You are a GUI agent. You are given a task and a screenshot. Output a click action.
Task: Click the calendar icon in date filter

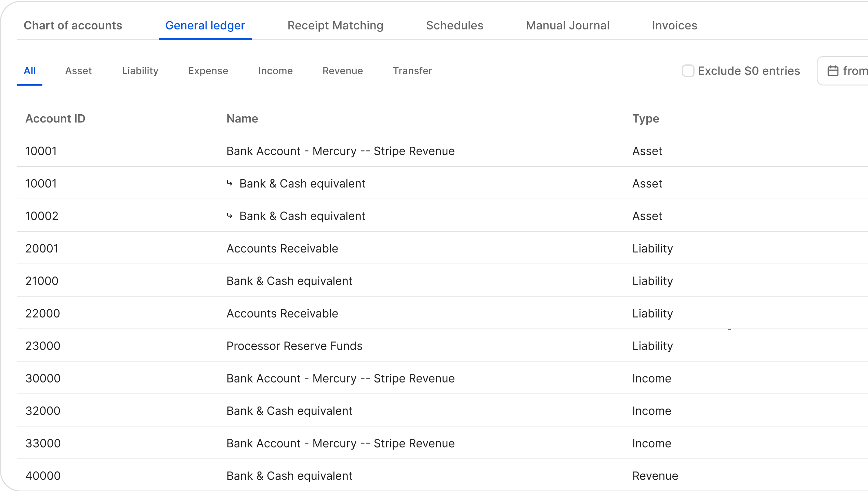pyautogui.click(x=833, y=71)
